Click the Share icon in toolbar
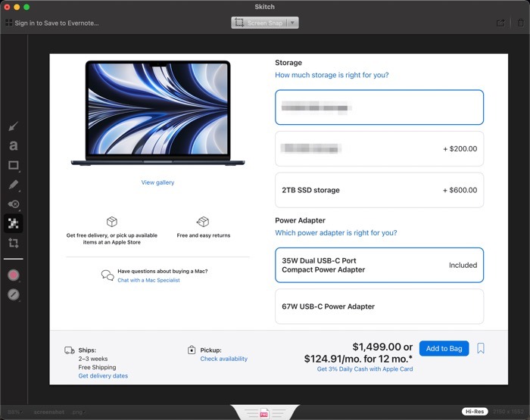Viewport: 530px width, 420px height. (500, 23)
